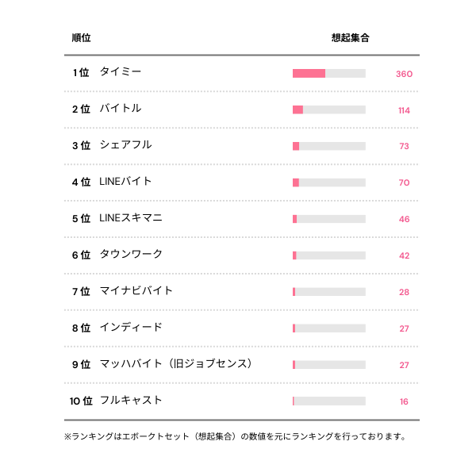Click the footnote about エボークトセット ranking
This screenshot has width=476, height=476.
point(235,436)
